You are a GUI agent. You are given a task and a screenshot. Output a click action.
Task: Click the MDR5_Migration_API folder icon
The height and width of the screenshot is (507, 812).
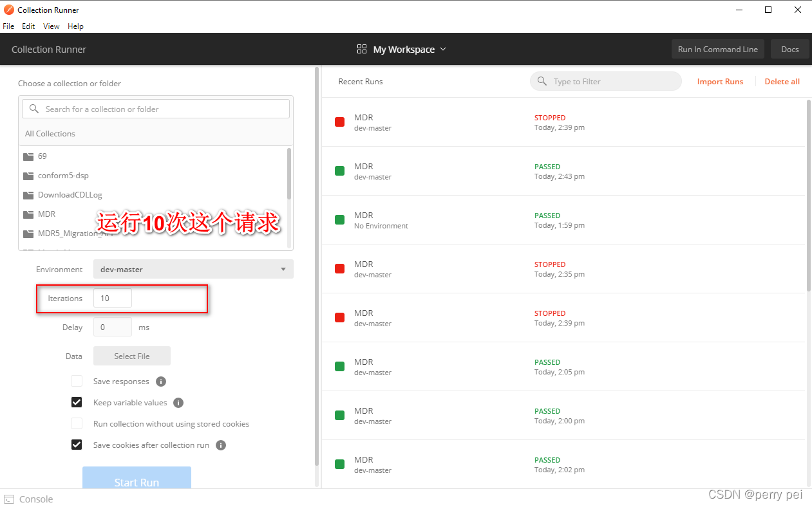28,234
